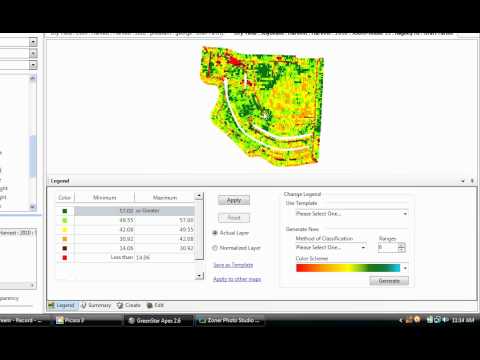Select the Actual Layer radio button
The width and height of the screenshot is (480, 360).
(215, 233)
